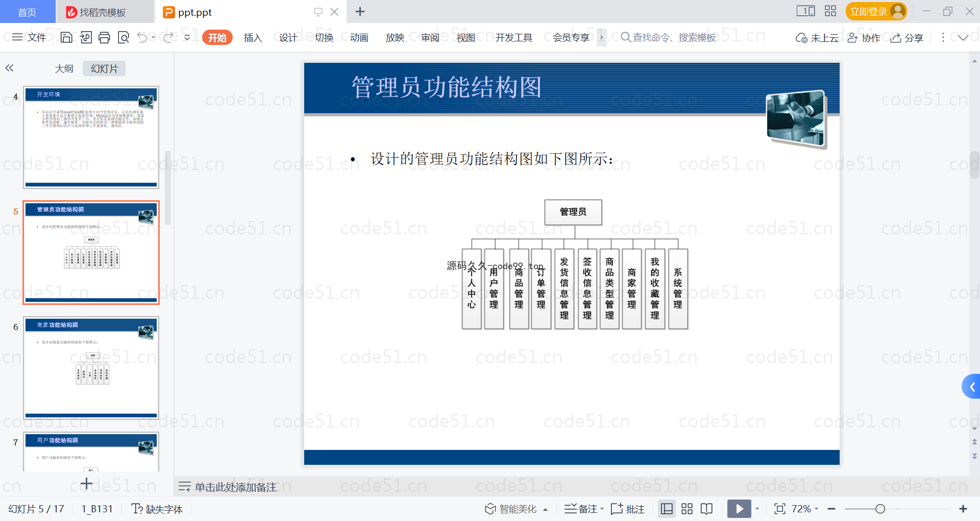Select slide 5 thumbnail 管理员功能结构图

(x=91, y=252)
